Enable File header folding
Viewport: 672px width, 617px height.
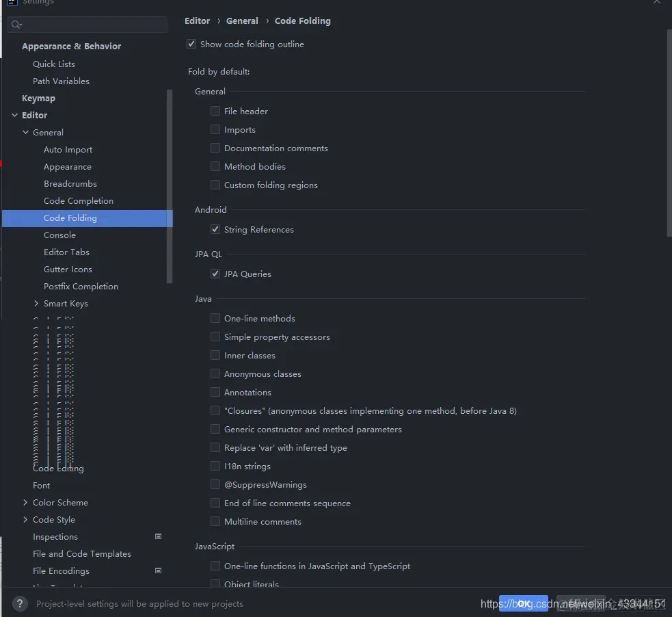coord(215,111)
